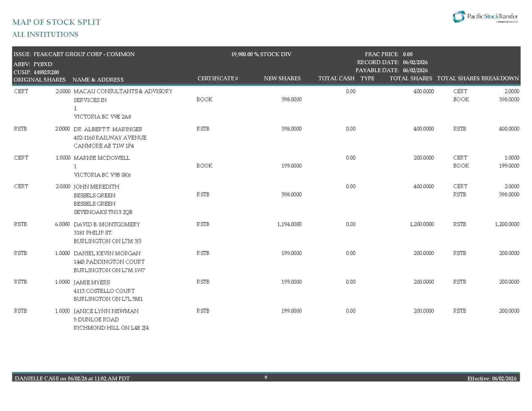Click the FRAC PRICE value 0.00

[408, 54]
